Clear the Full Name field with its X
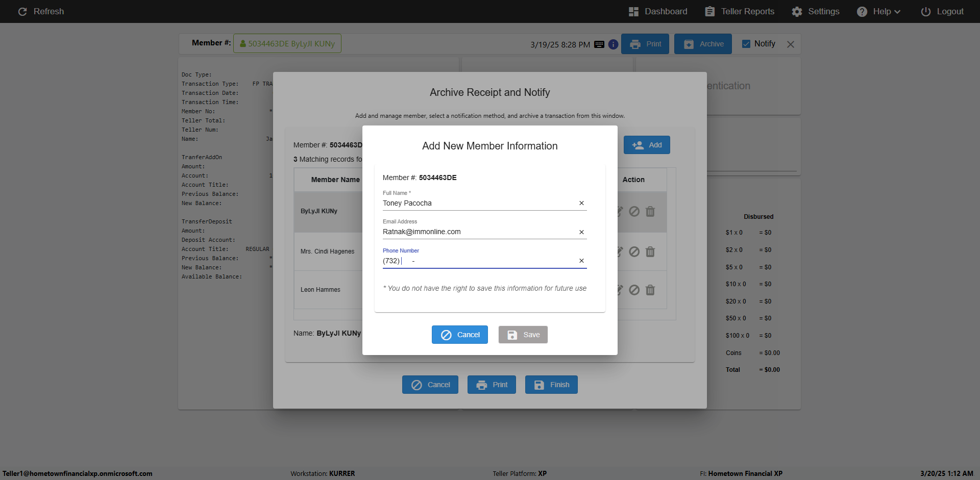Viewport: 980px width, 480px height. click(x=581, y=203)
